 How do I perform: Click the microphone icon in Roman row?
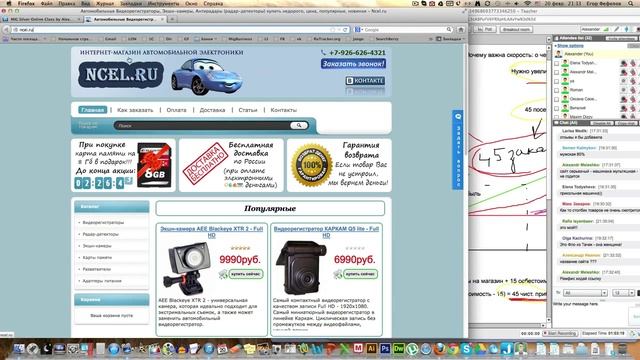pyautogui.click(x=632, y=90)
